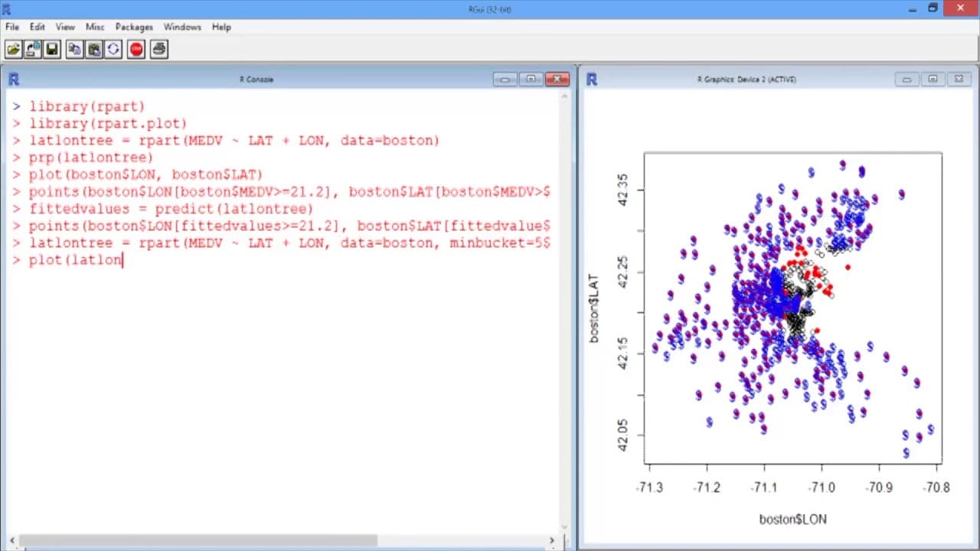Click the Paste toolbar icon
980x551 pixels.
click(x=93, y=50)
